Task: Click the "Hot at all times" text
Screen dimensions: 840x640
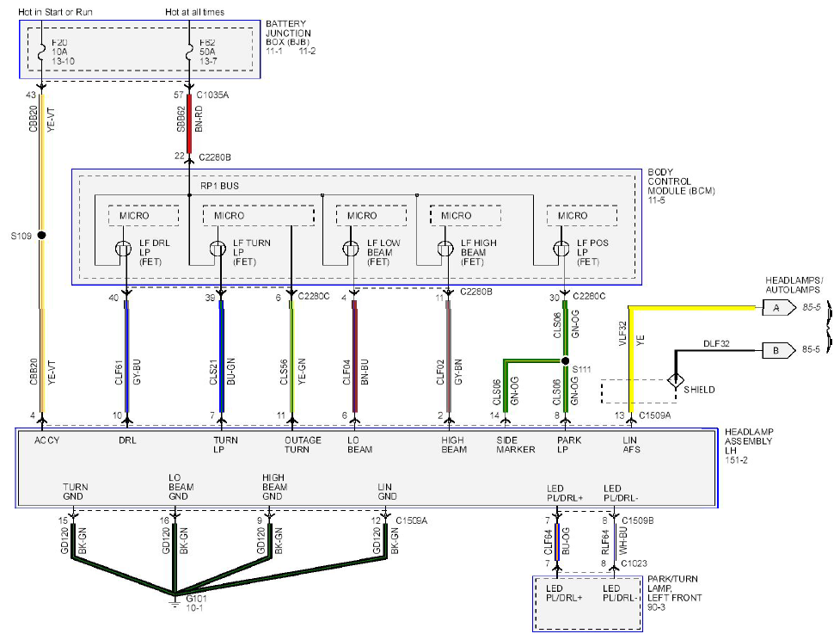Action: [x=194, y=12]
